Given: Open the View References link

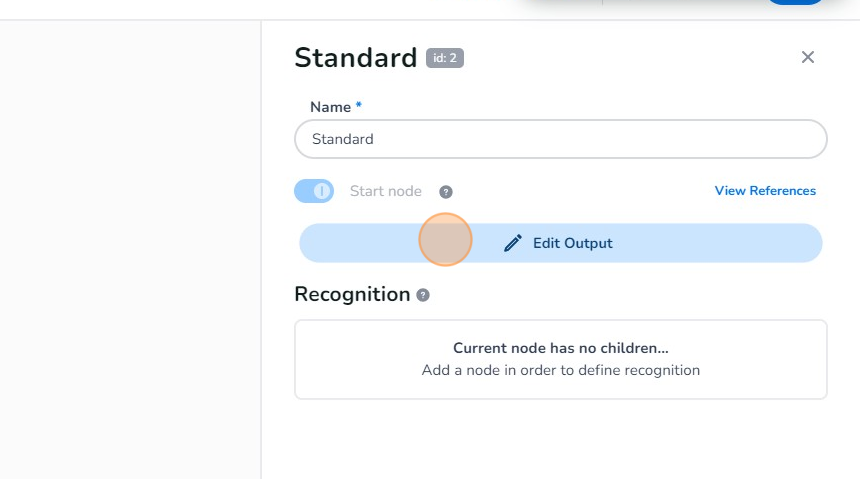Looking at the screenshot, I should pyautogui.click(x=765, y=191).
